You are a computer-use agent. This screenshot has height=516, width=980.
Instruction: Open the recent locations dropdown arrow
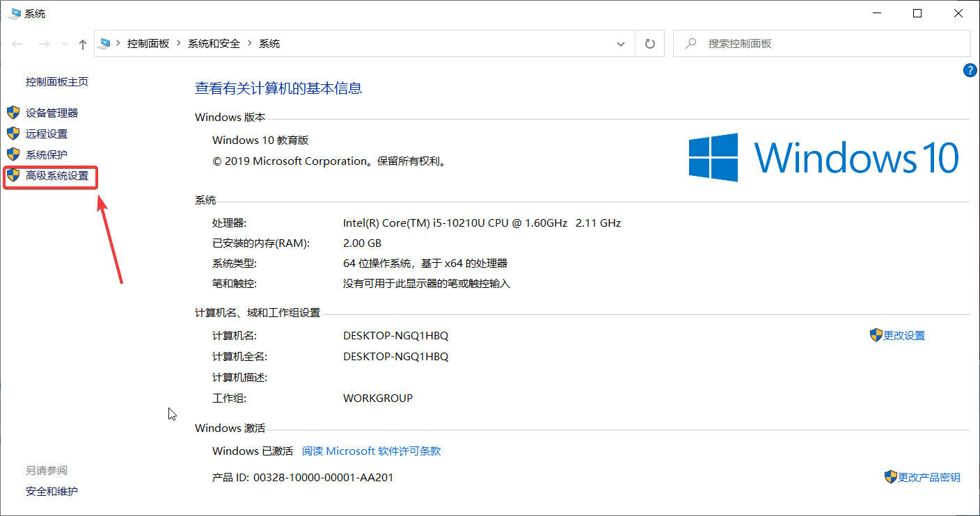click(65, 44)
